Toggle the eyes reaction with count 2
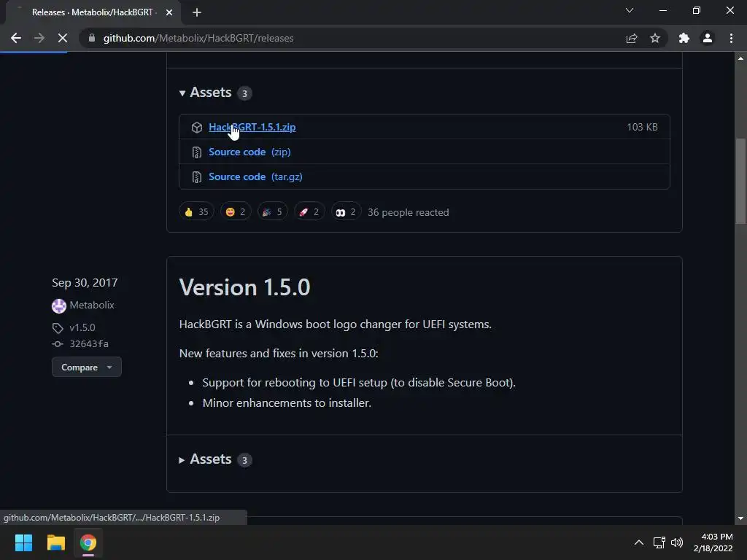 pos(346,212)
